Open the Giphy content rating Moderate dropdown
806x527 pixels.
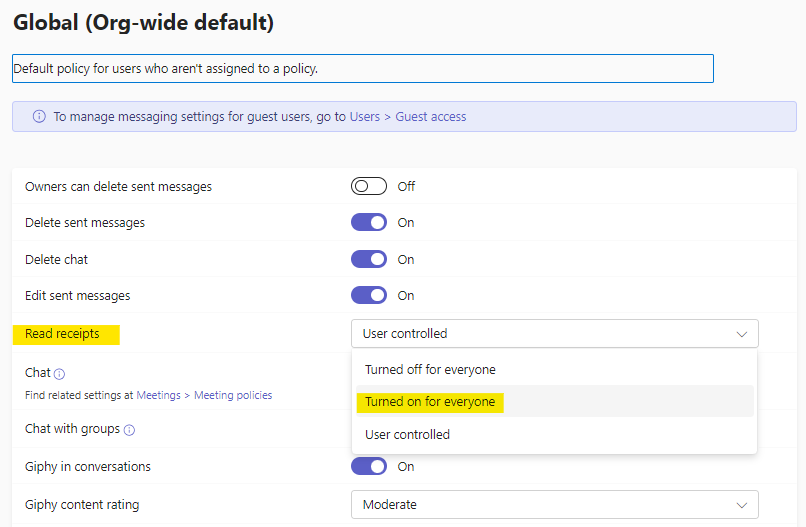coord(554,505)
